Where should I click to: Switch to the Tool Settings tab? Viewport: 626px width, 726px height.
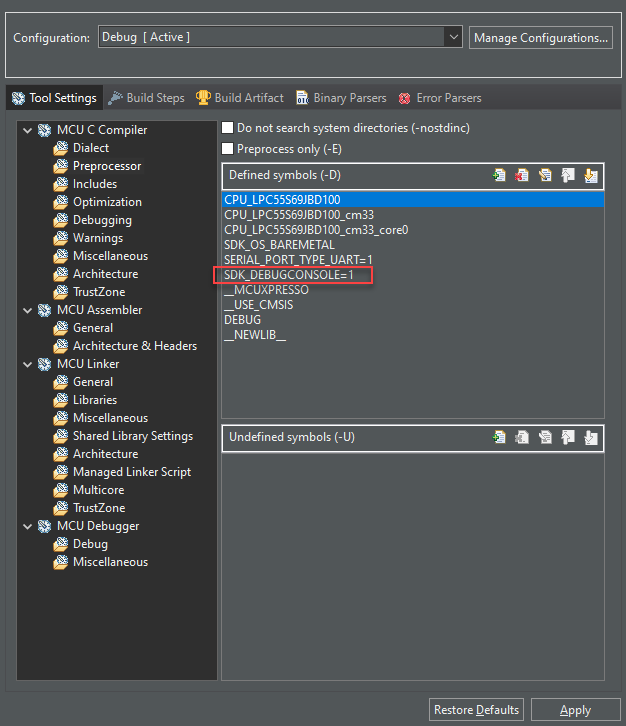pos(54,98)
